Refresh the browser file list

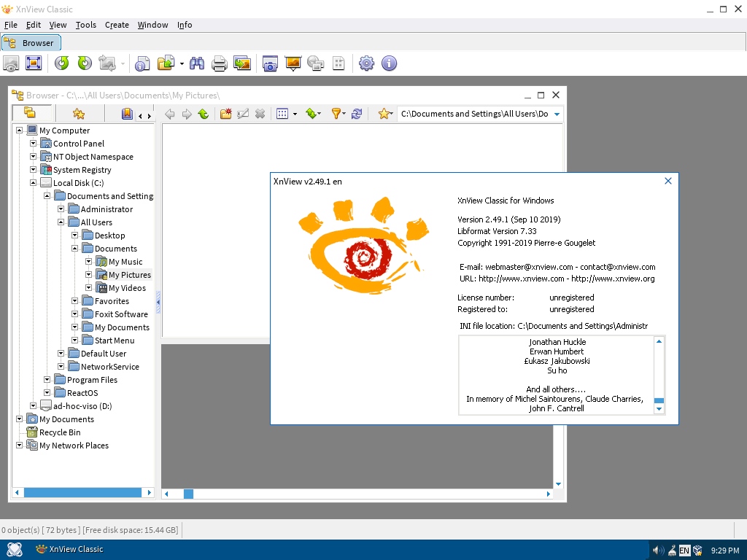357,114
